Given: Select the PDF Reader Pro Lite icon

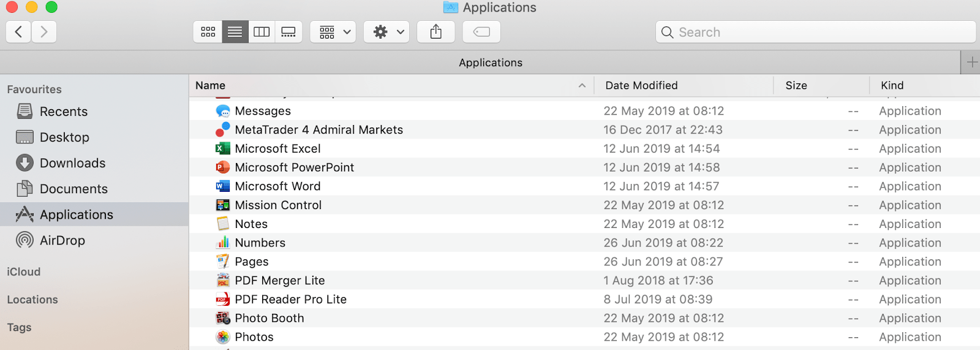Looking at the screenshot, I should pos(223,299).
